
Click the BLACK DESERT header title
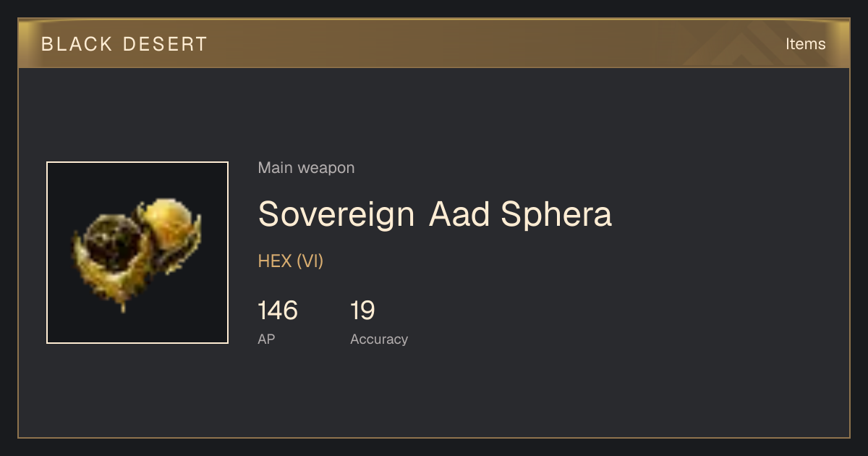[124, 44]
